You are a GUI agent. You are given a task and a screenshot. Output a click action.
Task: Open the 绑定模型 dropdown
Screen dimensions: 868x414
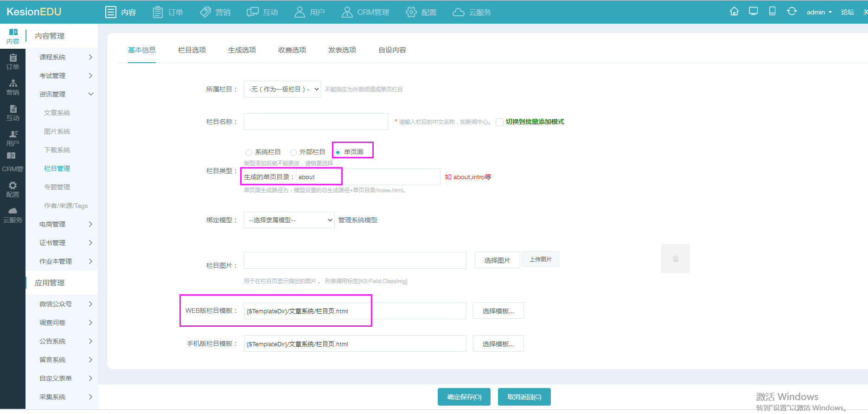pos(289,220)
